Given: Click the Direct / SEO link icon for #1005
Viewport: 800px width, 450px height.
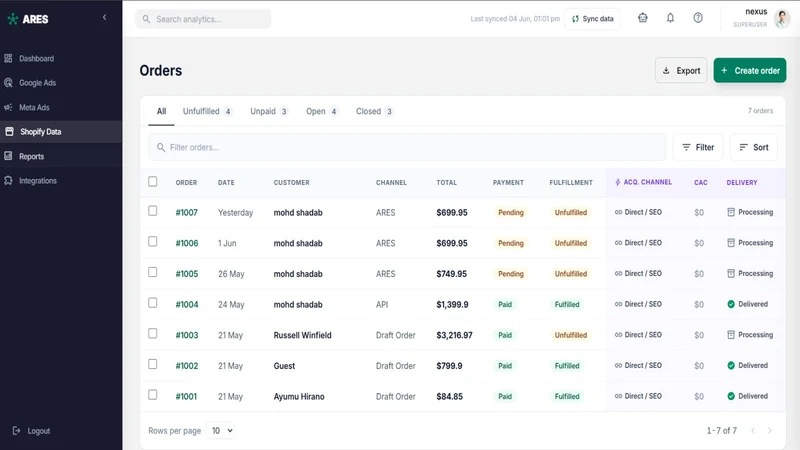Looking at the screenshot, I should (618, 273).
